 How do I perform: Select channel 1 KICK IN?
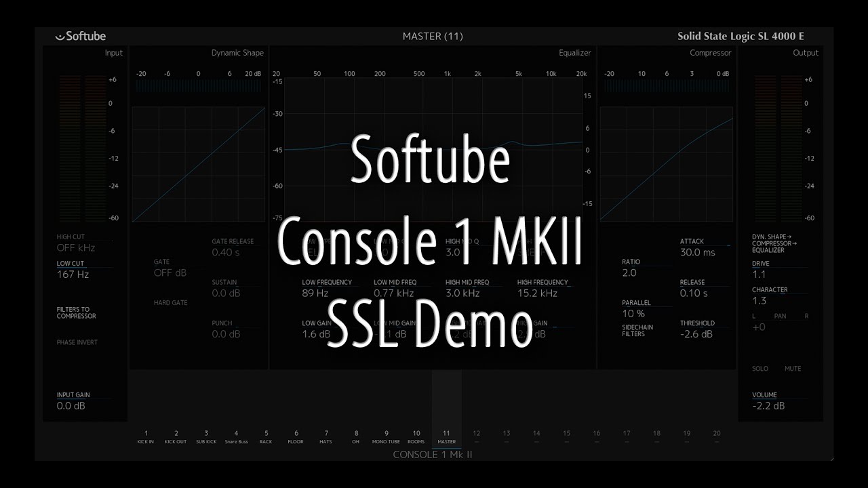point(146,437)
